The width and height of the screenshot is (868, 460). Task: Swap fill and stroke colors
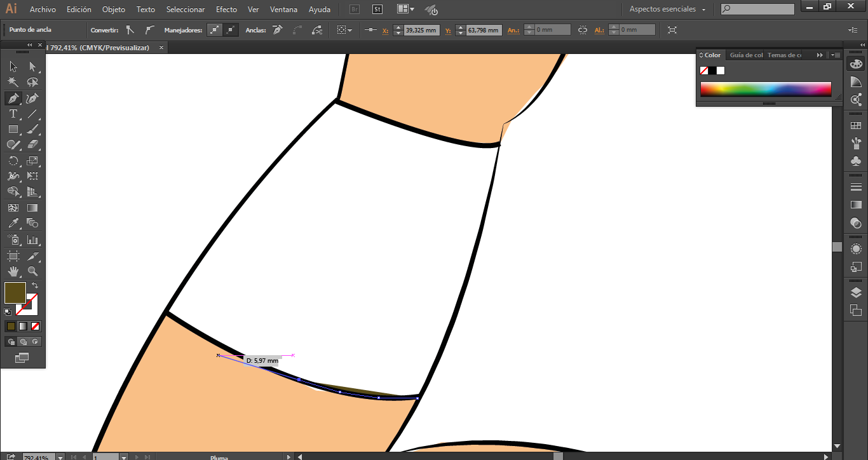35,285
